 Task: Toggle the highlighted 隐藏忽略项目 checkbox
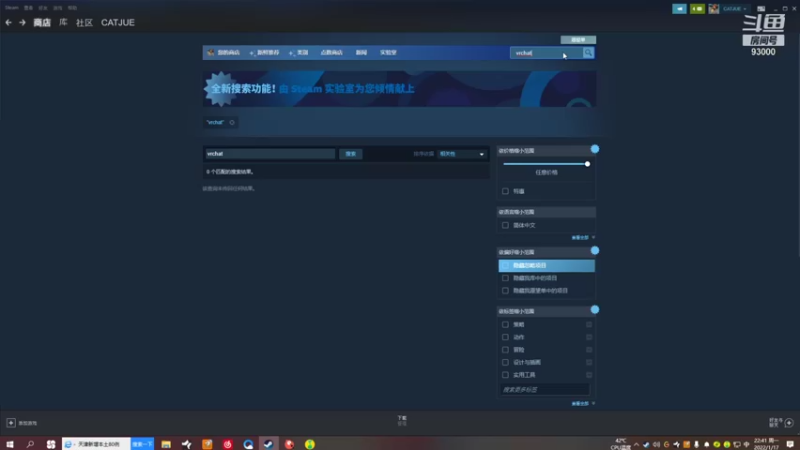(505, 265)
